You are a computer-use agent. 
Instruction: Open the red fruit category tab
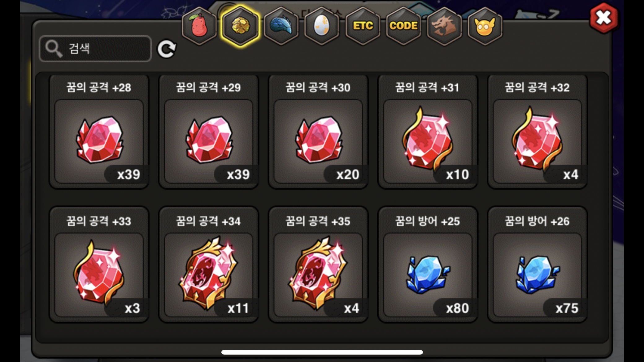tap(199, 26)
